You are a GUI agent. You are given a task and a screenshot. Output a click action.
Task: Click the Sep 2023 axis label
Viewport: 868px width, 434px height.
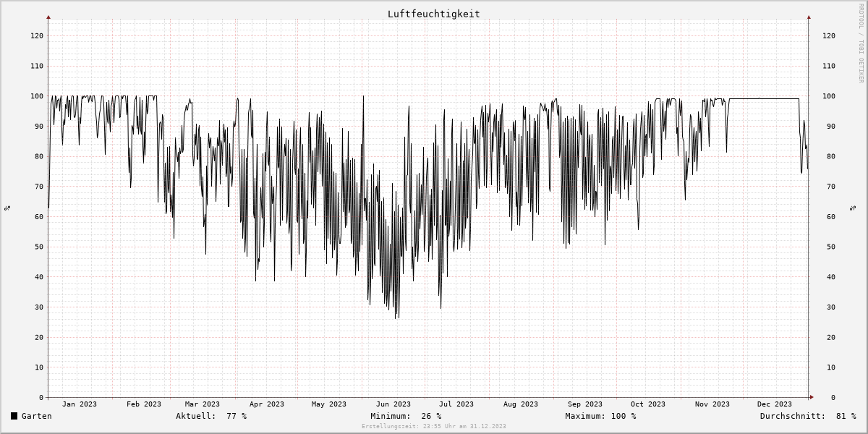[585, 404]
